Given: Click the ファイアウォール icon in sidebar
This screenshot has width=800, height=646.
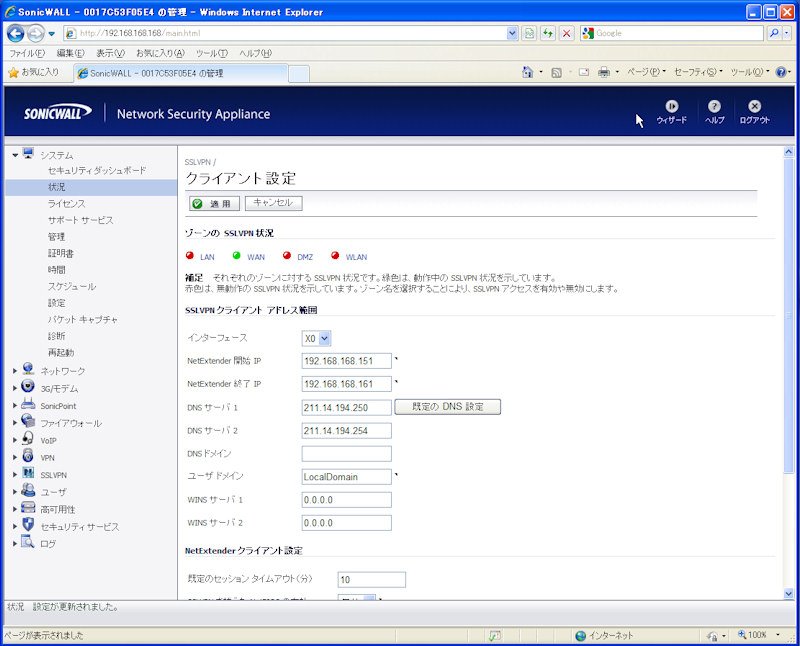Looking at the screenshot, I should click(x=28, y=420).
